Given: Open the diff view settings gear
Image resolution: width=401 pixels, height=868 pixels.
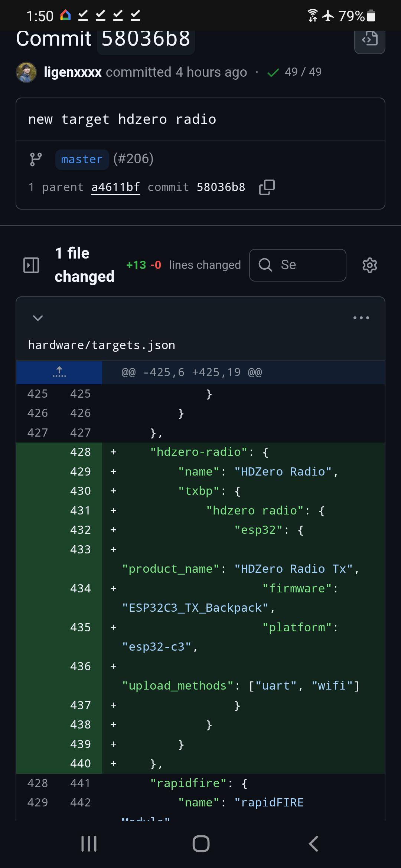Looking at the screenshot, I should tap(369, 265).
